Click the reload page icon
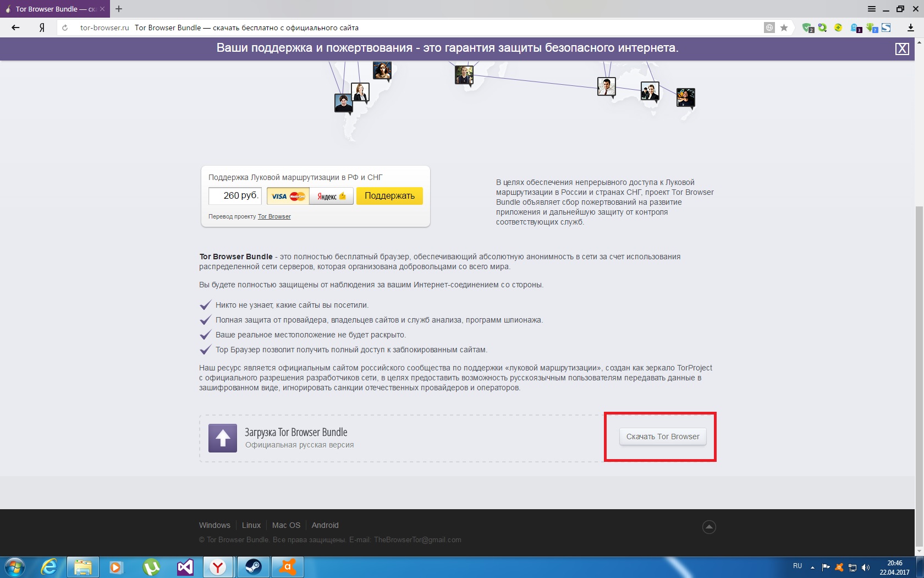Image resolution: width=924 pixels, height=578 pixels. pyautogui.click(x=65, y=28)
